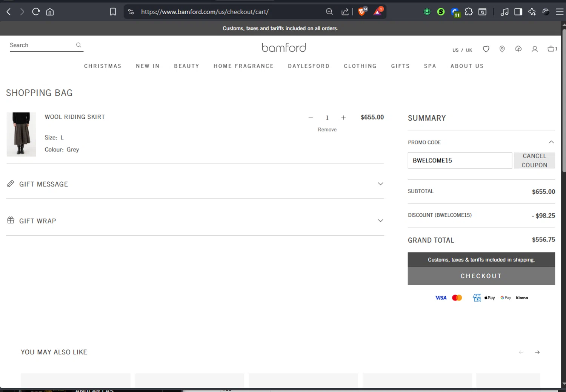Open the store locator pin icon
The width and height of the screenshot is (566, 392).
coord(502,49)
